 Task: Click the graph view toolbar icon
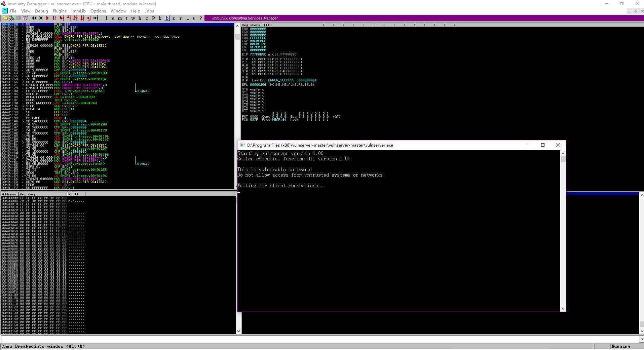point(25,18)
